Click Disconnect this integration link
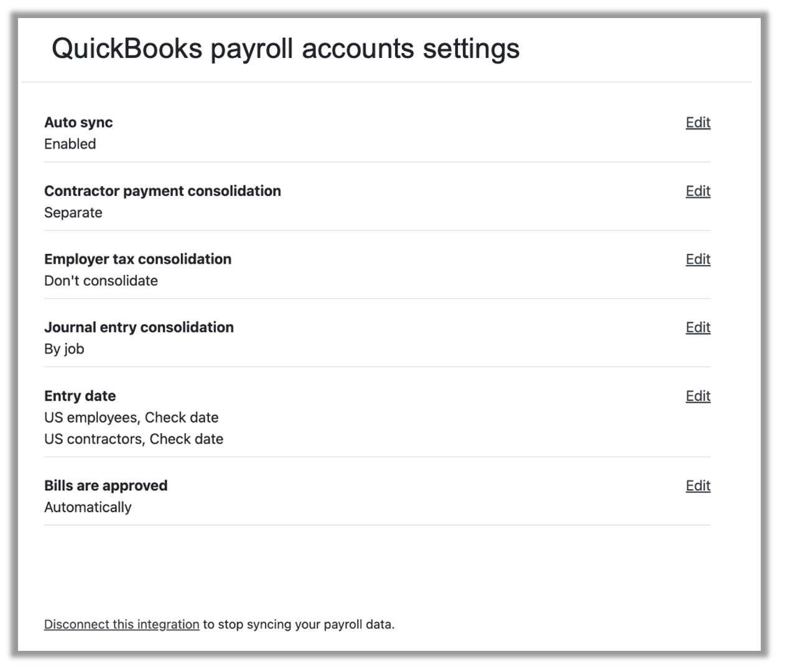 pos(121,624)
